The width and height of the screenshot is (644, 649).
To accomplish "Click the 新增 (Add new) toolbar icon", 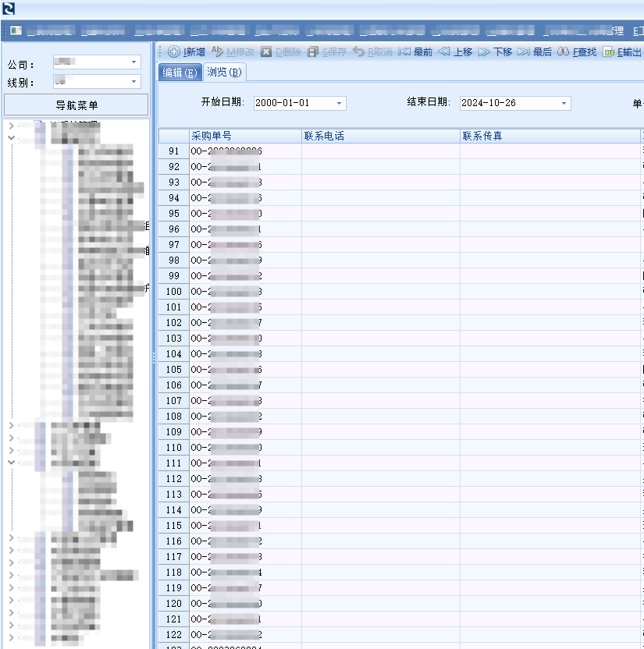I will [174, 52].
